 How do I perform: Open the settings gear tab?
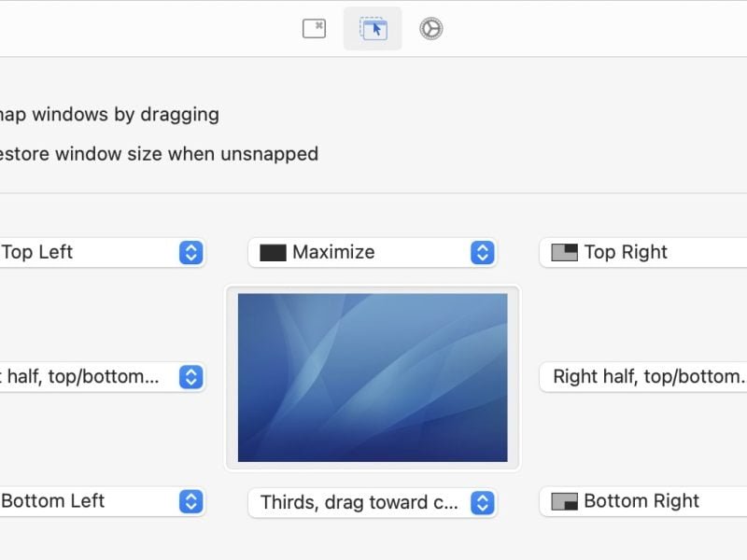(x=430, y=29)
